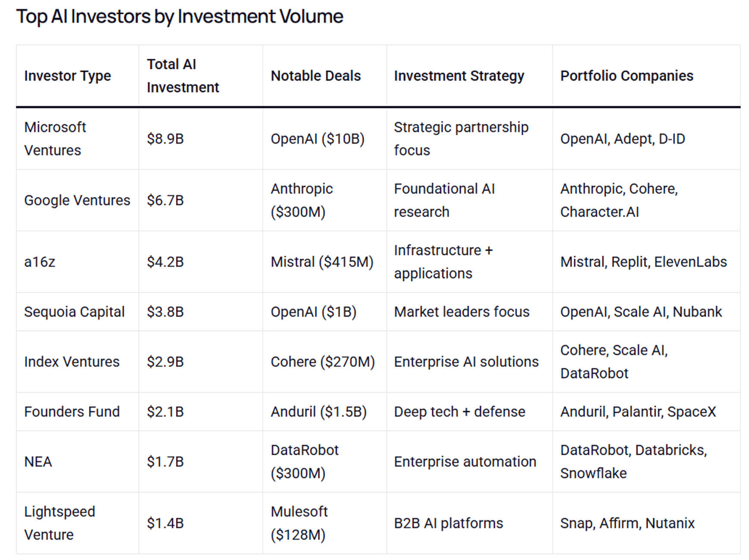Click the 'Notable Deals' column header
The height and width of the screenshot is (560, 749).
[315, 76]
